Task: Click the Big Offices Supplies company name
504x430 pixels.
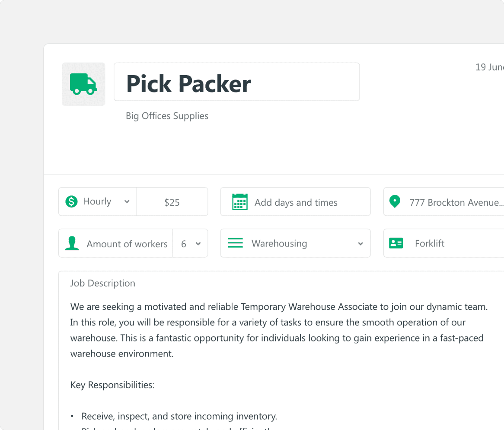Action: tap(167, 116)
